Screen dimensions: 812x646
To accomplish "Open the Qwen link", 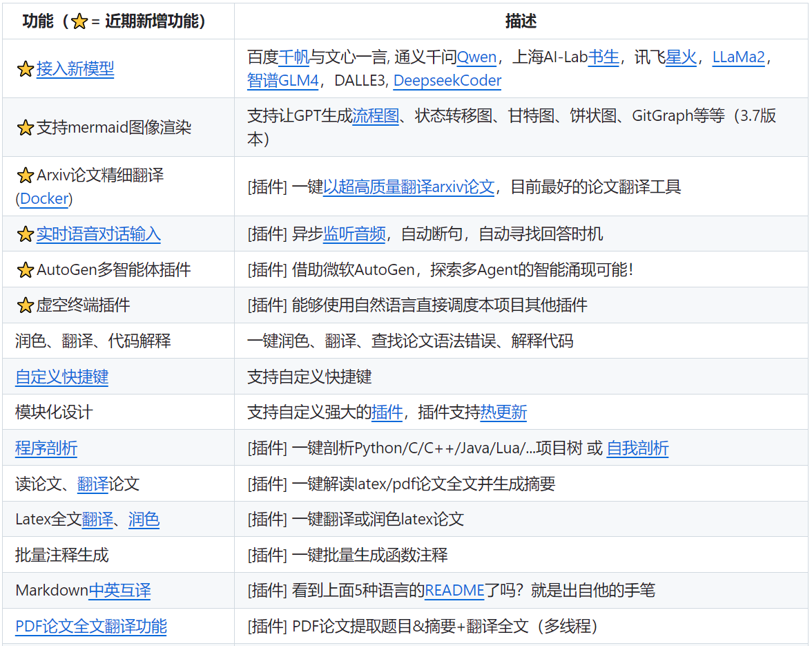I will coord(476,57).
